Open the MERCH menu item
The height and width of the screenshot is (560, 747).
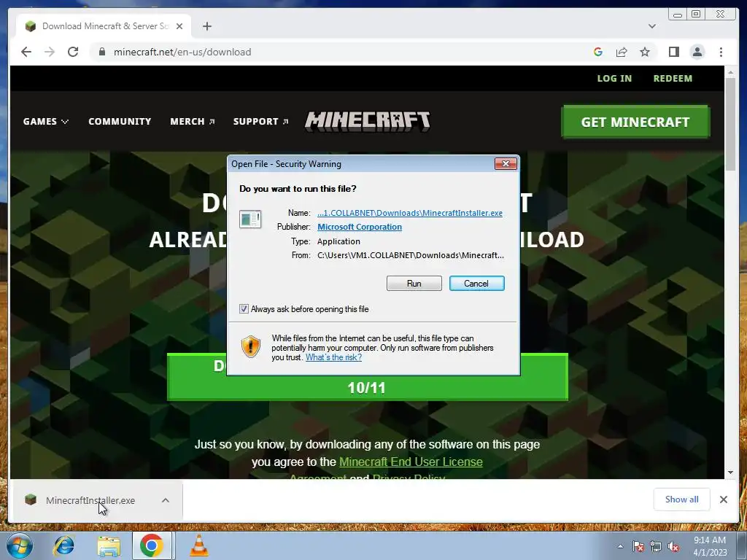tap(192, 122)
